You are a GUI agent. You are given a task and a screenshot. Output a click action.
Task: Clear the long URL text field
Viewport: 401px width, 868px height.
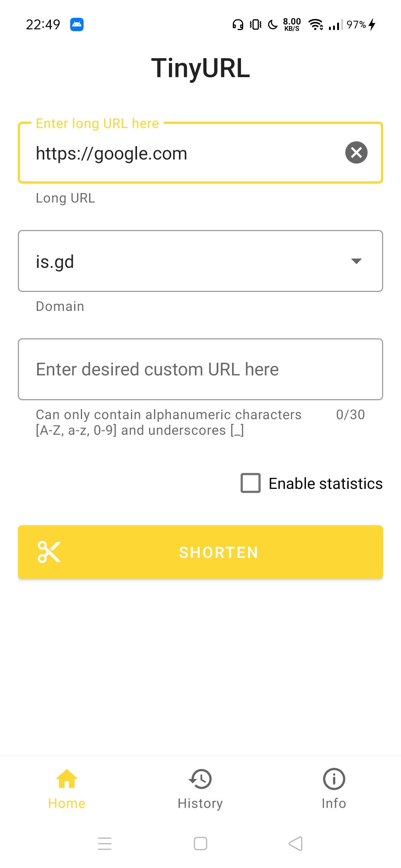[x=356, y=152]
